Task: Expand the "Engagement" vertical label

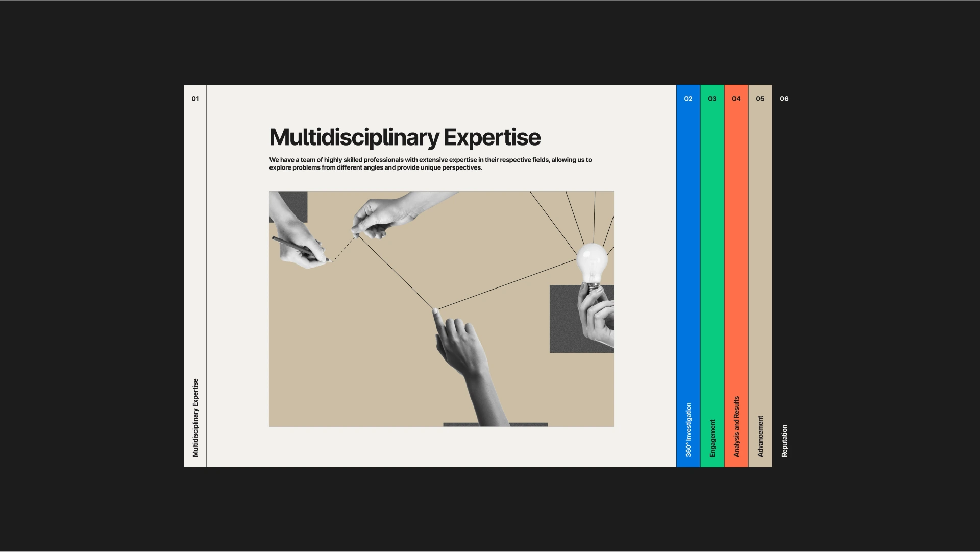Action: point(712,438)
